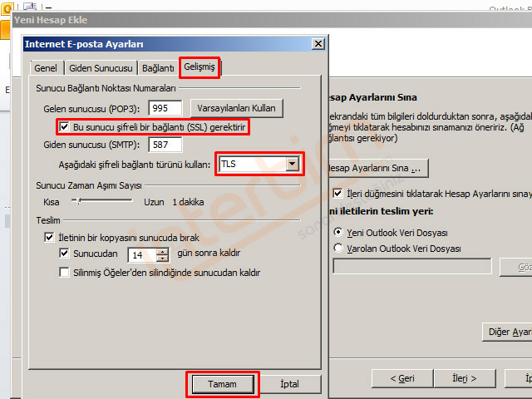Image resolution: width=532 pixels, height=399 pixels.
Task: Toggle İletinin bir kopyasını sunucuda bırak
Action: click(49, 238)
